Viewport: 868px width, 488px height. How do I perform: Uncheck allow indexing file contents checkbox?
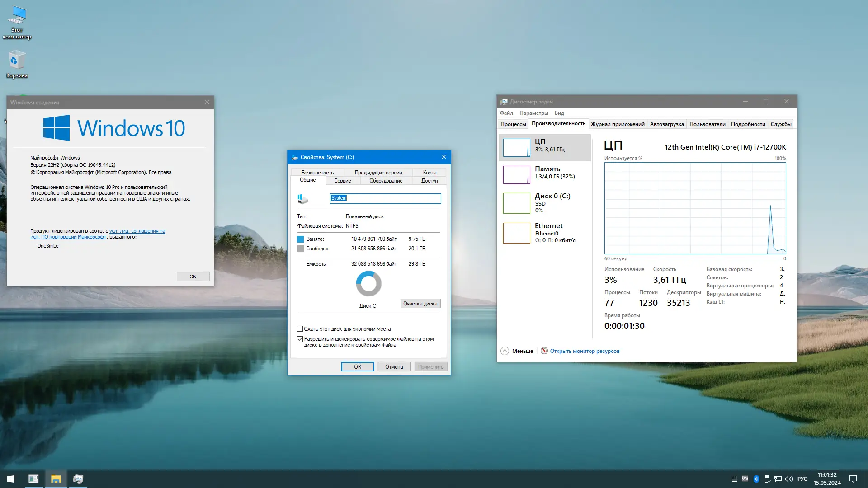tap(300, 339)
